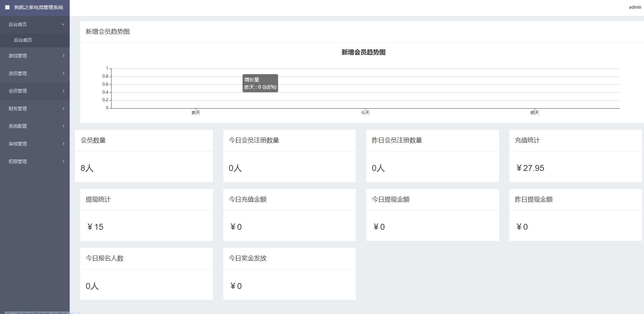This screenshot has width=644, height=314.
Task: Click the 充值统计 card showing ¥27.95
Action: (x=575, y=156)
